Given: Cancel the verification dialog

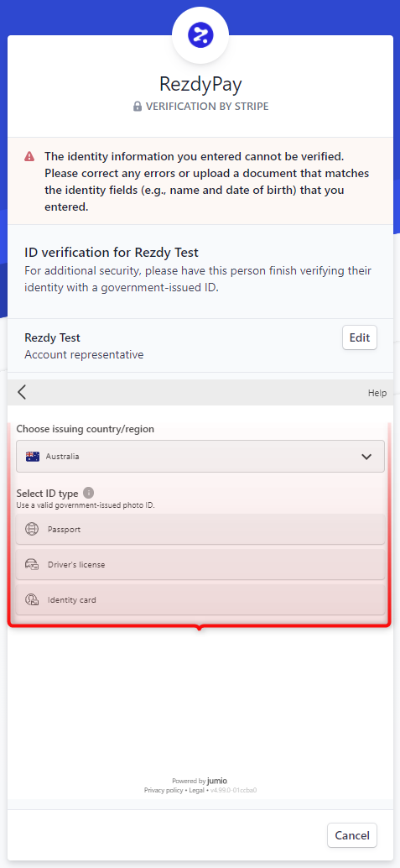Looking at the screenshot, I should [x=352, y=835].
